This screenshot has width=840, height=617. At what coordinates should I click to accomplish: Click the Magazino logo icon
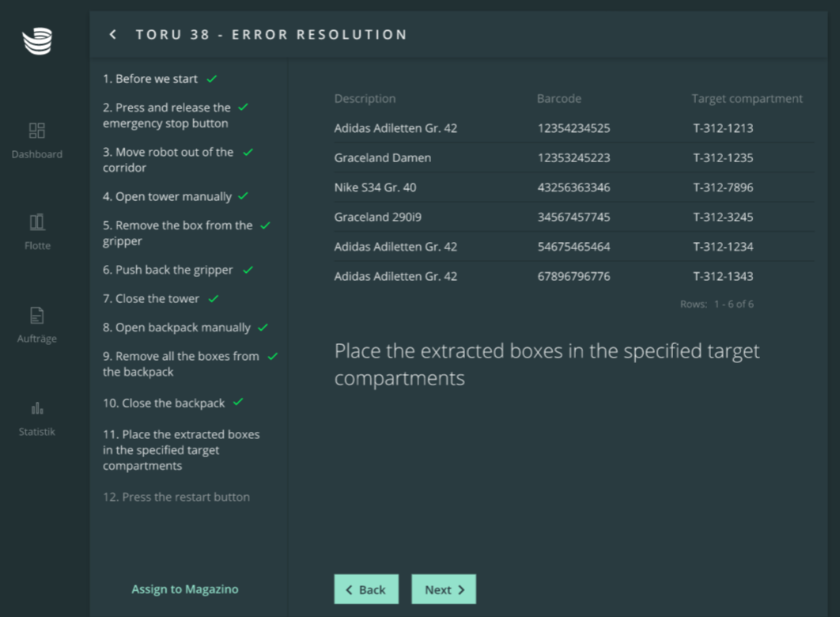(x=37, y=41)
